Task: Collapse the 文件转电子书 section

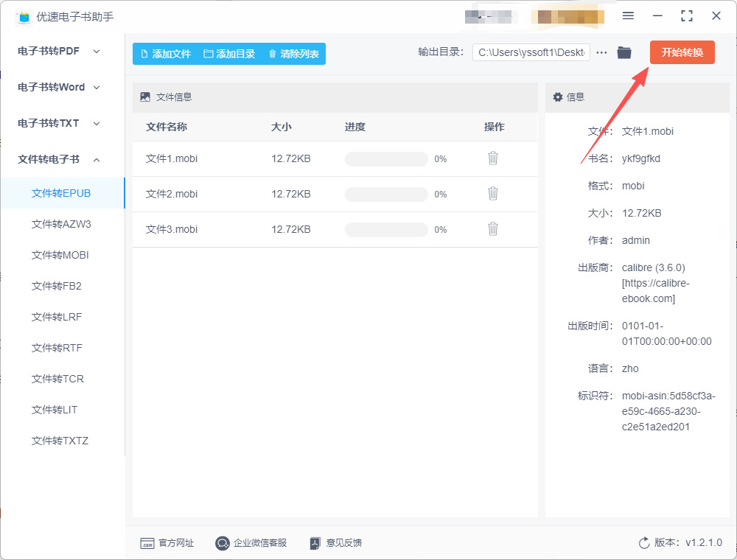Action: point(59,159)
